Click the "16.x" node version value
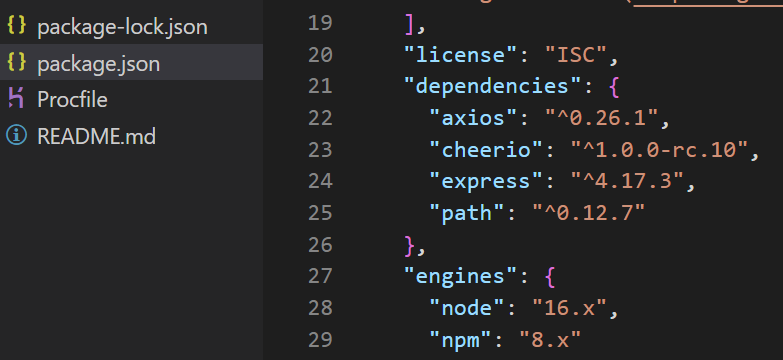This screenshot has height=360, width=783. (x=570, y=308)
